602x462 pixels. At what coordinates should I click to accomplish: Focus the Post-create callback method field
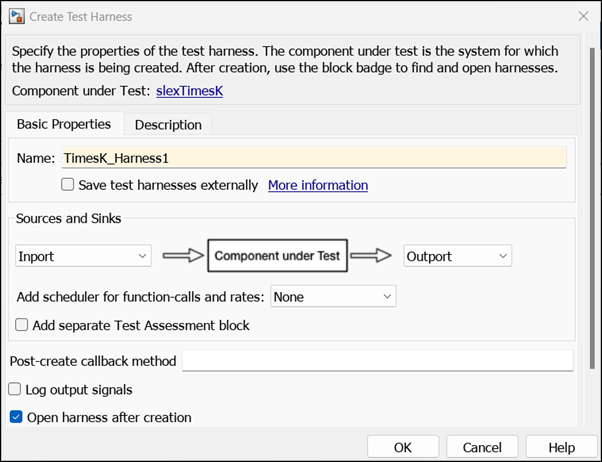[x=377, y=361]
